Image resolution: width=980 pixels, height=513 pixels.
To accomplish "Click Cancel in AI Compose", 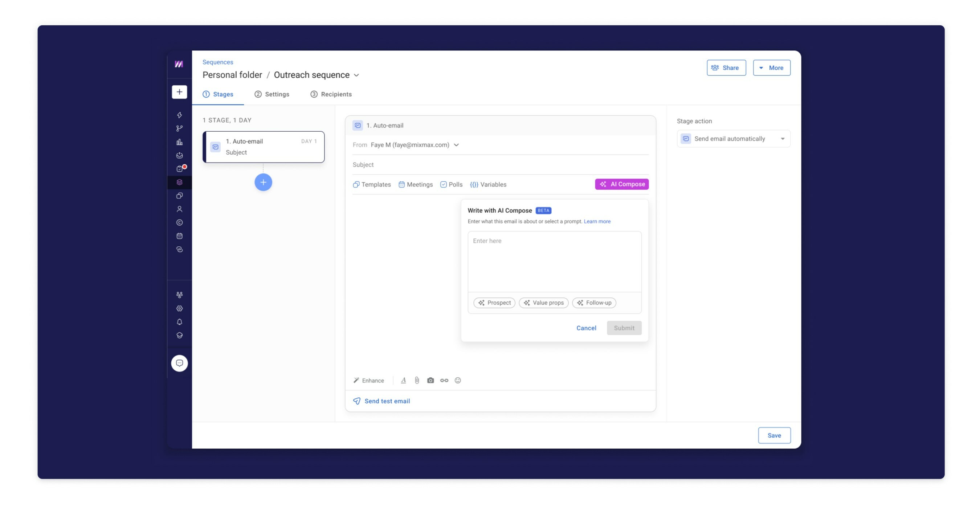I will [x=586, y=328].
